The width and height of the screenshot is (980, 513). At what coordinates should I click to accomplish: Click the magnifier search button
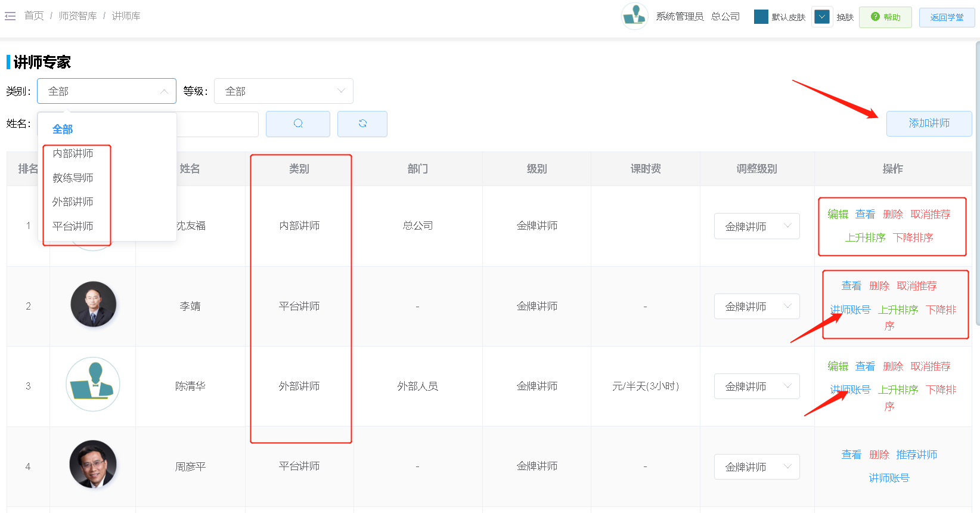[x=298, y=123]
